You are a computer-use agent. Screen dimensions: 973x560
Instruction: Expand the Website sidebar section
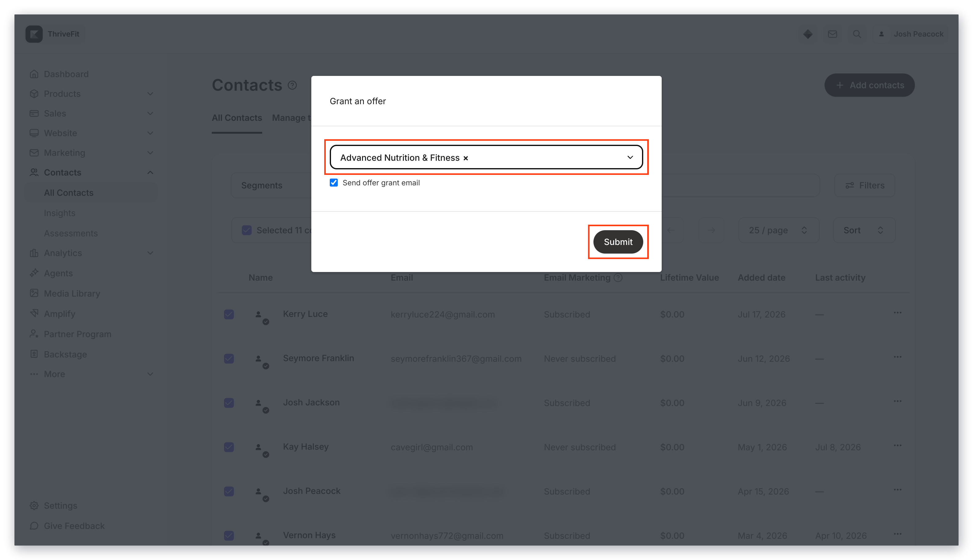150,133
